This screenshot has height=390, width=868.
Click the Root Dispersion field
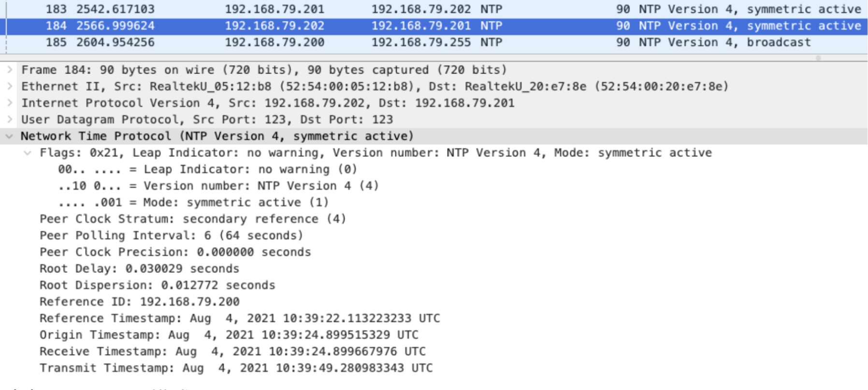[x=157, y=285]
